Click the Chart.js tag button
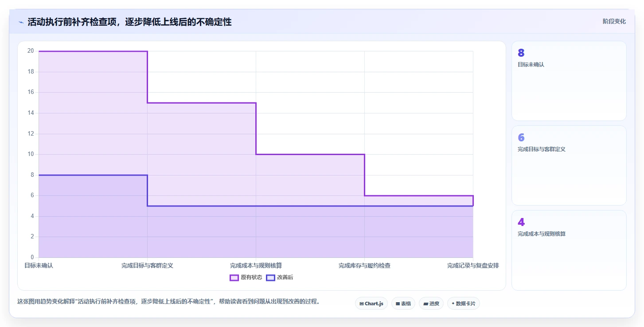The height and width of the screenshot is (327, 644). 371,304
